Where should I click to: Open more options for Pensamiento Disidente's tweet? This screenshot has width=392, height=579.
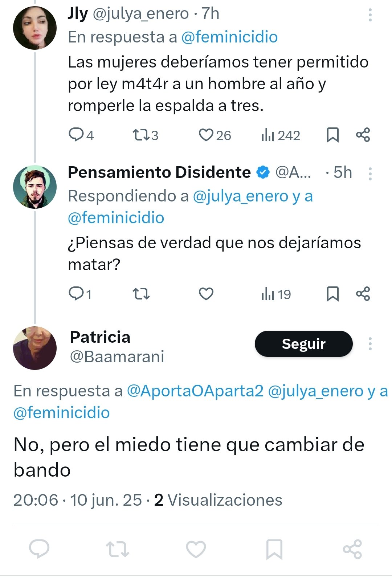click(x=370, y=174)
